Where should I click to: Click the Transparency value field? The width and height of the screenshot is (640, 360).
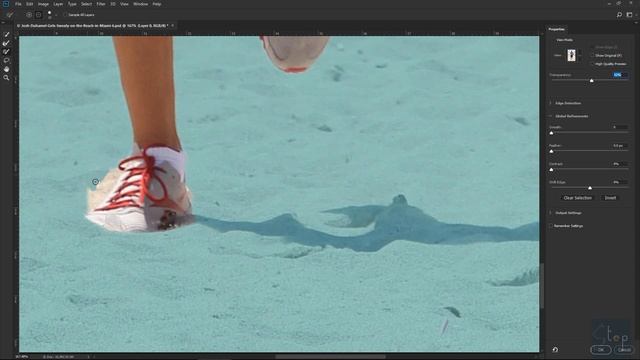coord(620,75)
